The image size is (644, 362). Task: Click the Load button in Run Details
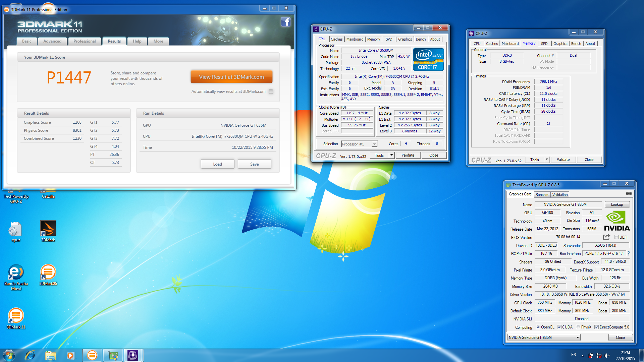pos(217,164)
